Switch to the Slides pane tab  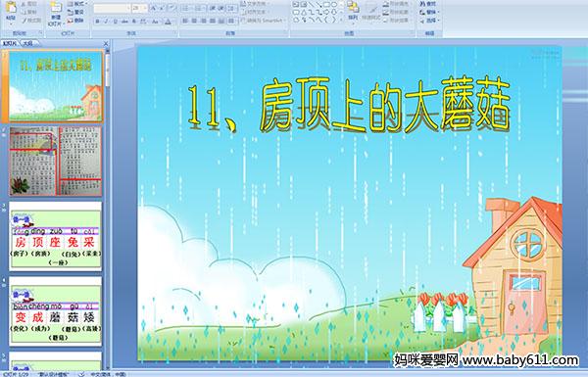pyautogui.click(x=10, y=43)
